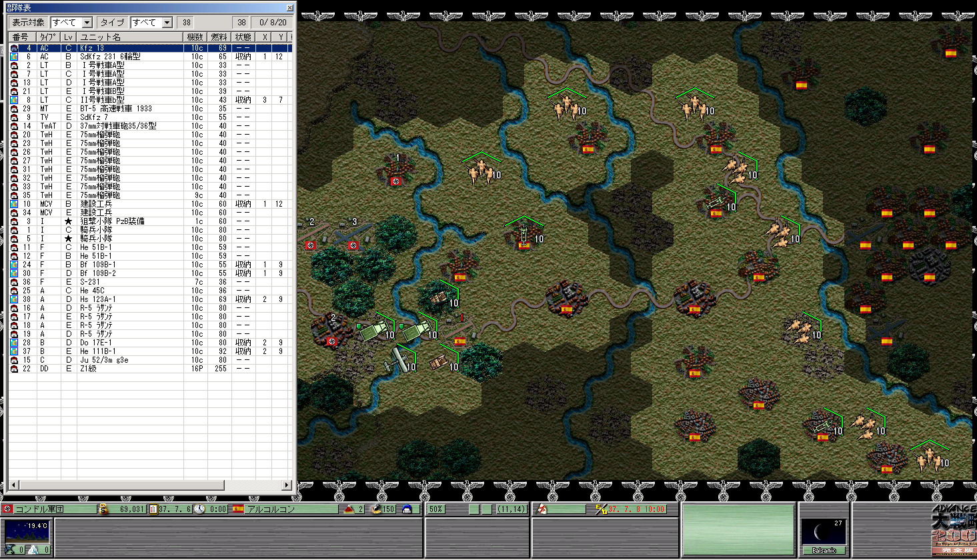Click the アルコルコン location name field

291,509
